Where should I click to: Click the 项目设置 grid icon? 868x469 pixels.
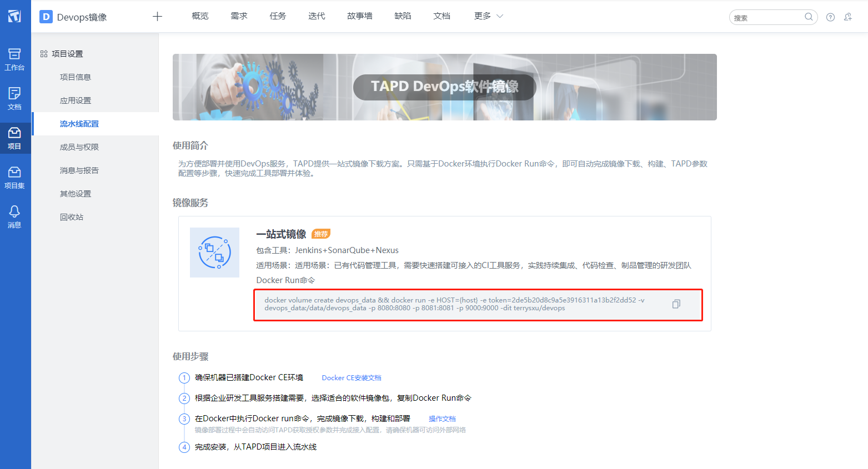(x=44, y=54)
